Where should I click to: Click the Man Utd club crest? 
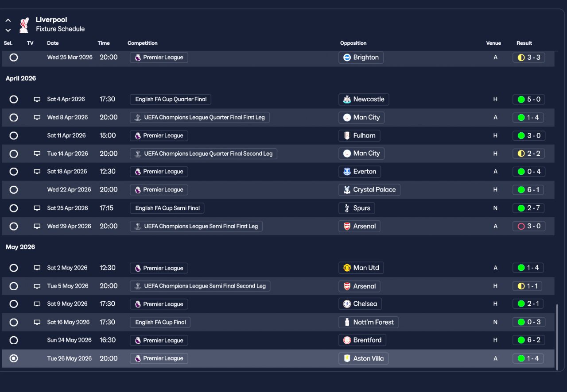347,268
